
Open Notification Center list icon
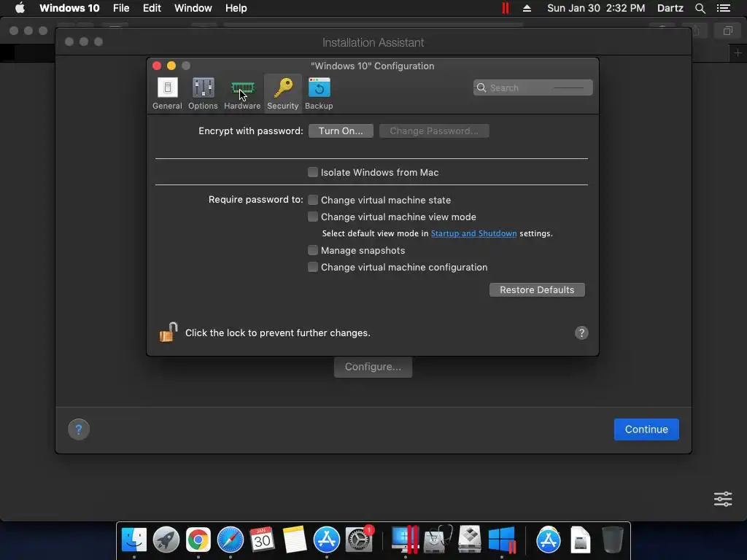pyautogui.click(x=723, y=8)
